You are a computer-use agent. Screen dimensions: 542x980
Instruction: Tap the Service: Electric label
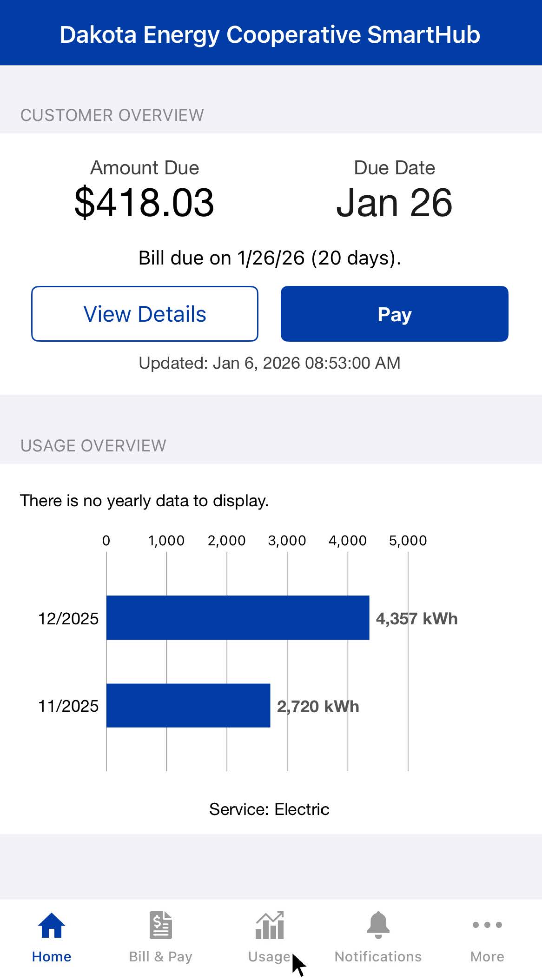coord(269,809)
